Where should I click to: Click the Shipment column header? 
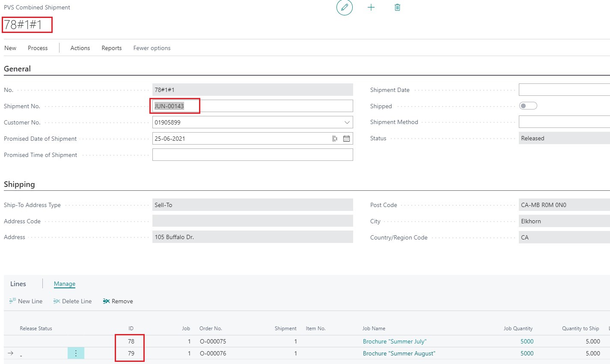click(286, 328)
